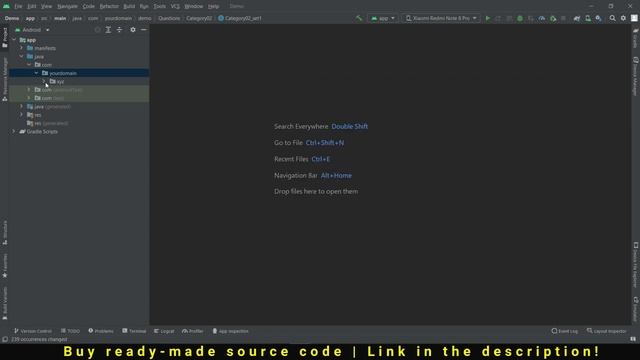Open the Navigate menu
The image size is (640, 360).
point(67,7)
